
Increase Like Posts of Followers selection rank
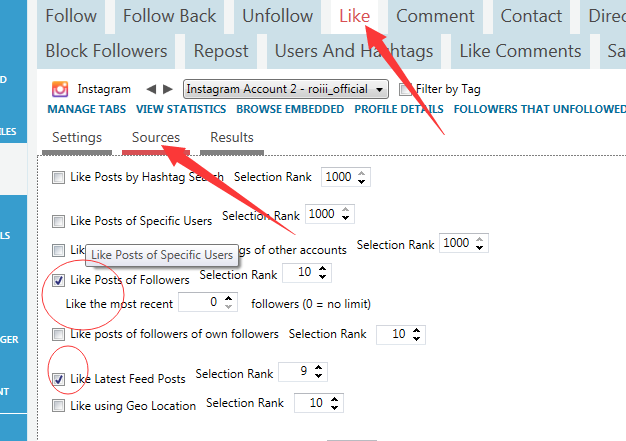coord(322,269)
